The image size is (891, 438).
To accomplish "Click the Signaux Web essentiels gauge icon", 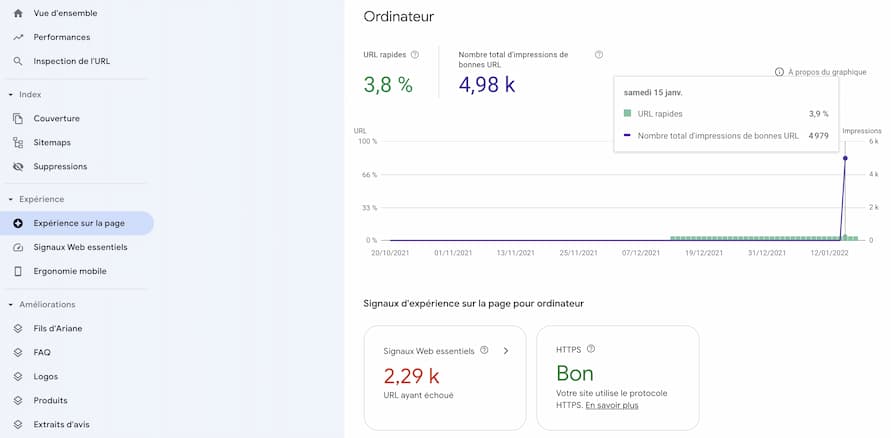I will point(18,247).
